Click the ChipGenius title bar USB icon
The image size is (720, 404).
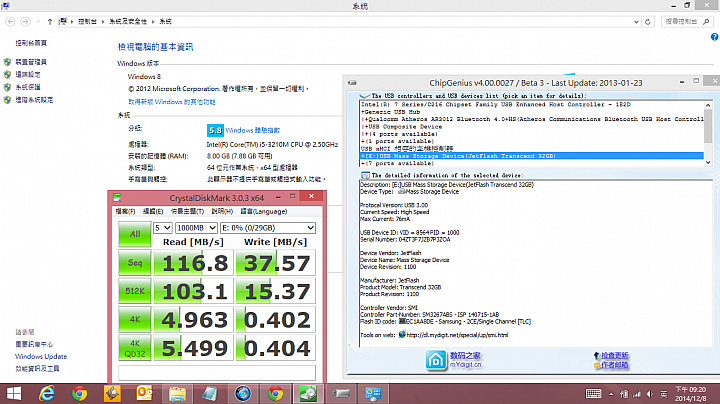pos(352,83)
